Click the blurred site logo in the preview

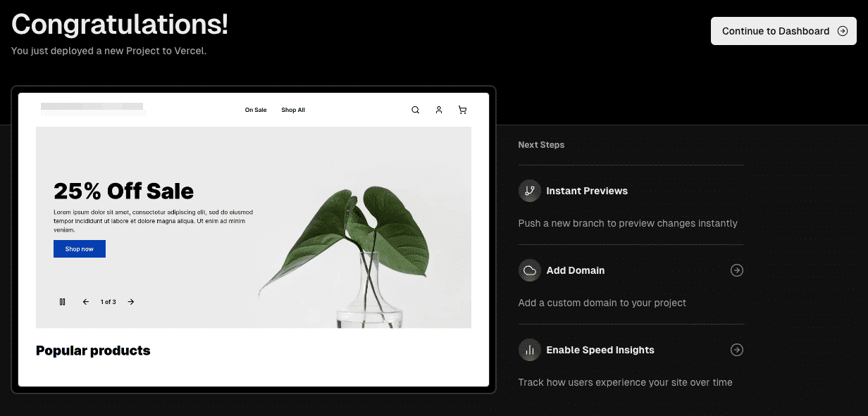pos(92,108)
